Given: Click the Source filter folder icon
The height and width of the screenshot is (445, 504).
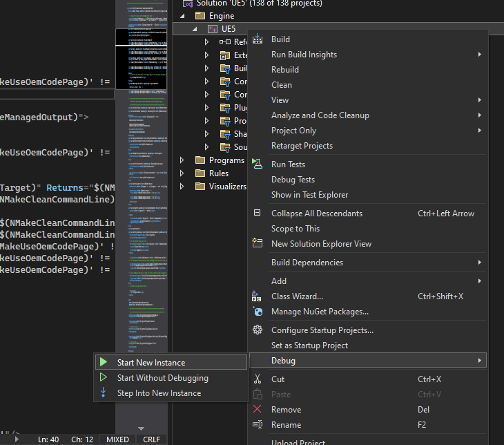Looking at the screenshot, I should point(225,147).
